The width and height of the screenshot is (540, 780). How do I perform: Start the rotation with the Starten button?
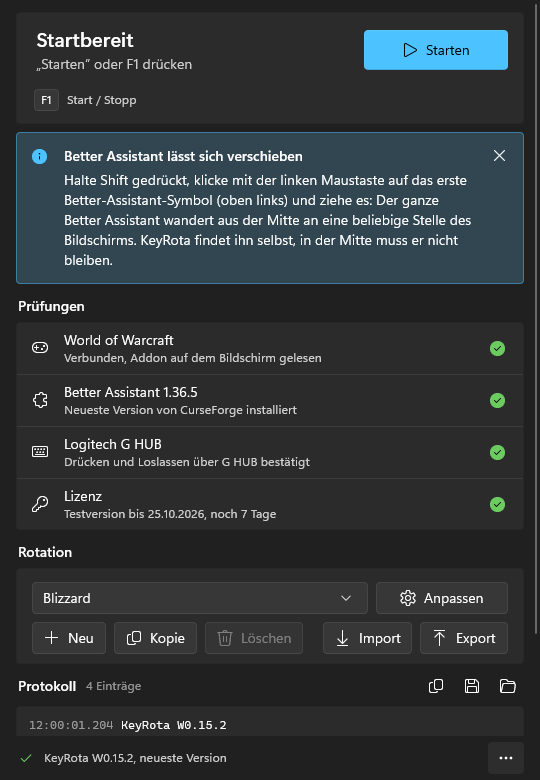[436, 50]
